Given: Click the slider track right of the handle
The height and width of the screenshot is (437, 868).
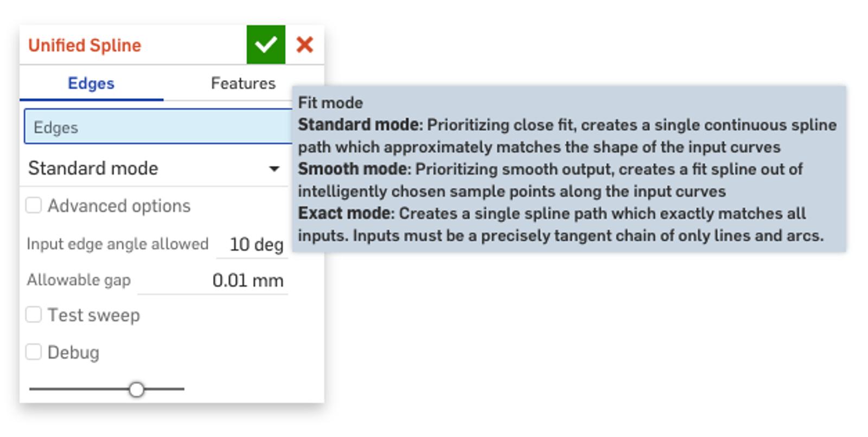Looking at the screenshot, I should 165,389.
